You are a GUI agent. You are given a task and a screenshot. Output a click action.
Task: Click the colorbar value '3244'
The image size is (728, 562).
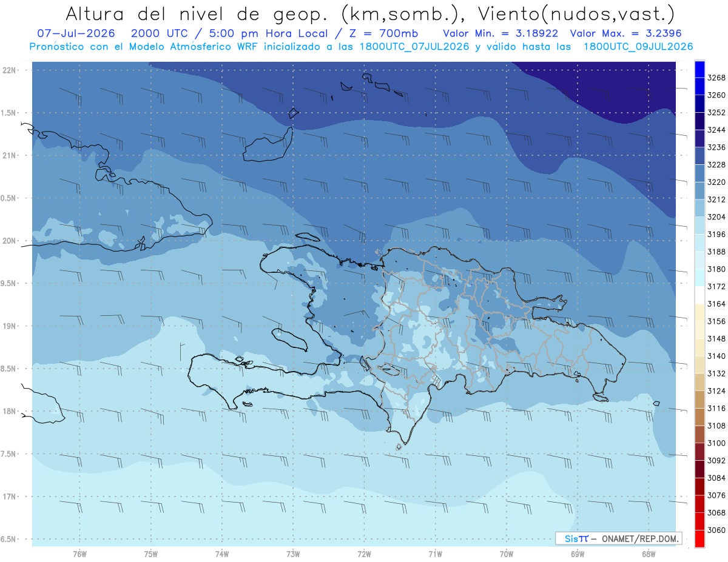[716, 130]
